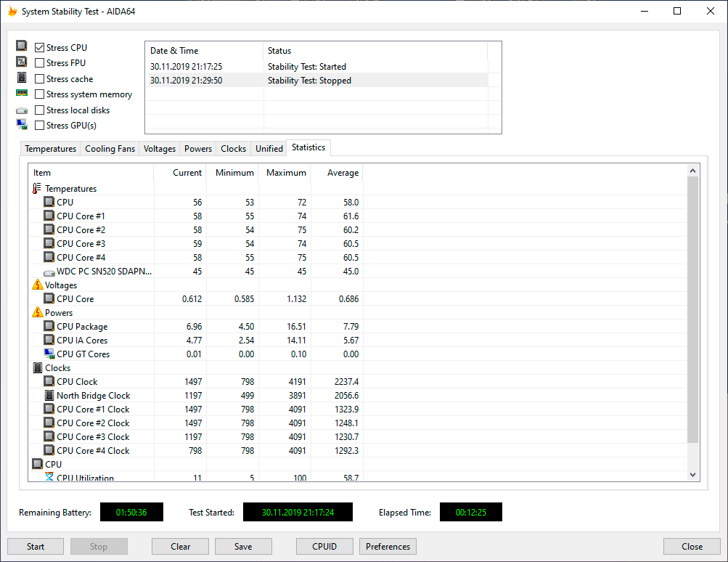
Task: Click the Average column header
Action: (x=337, y=173)
